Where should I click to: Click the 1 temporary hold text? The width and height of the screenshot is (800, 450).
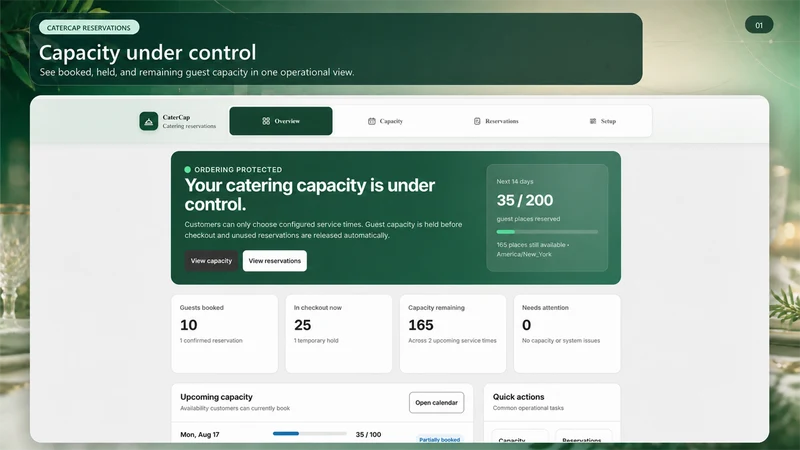(x=316, y=340)
